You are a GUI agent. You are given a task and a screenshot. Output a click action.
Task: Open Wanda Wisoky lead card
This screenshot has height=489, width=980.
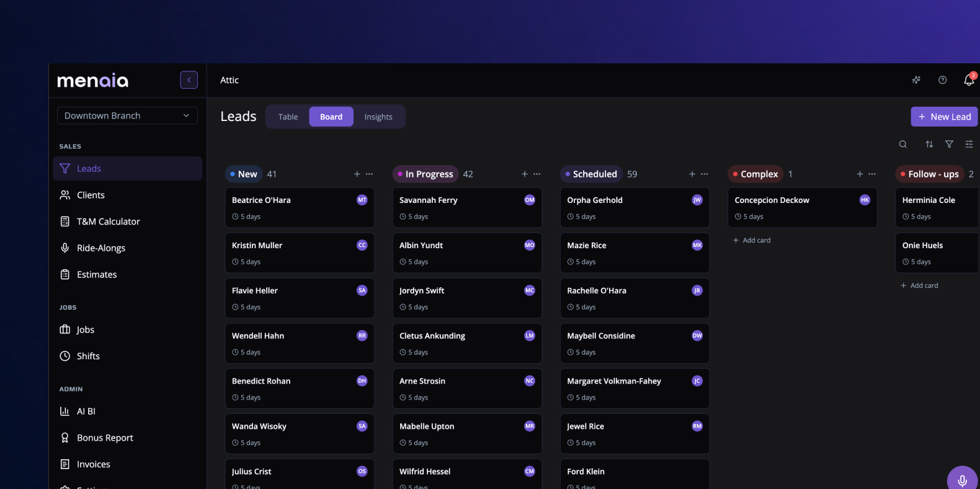click(300, 434)
